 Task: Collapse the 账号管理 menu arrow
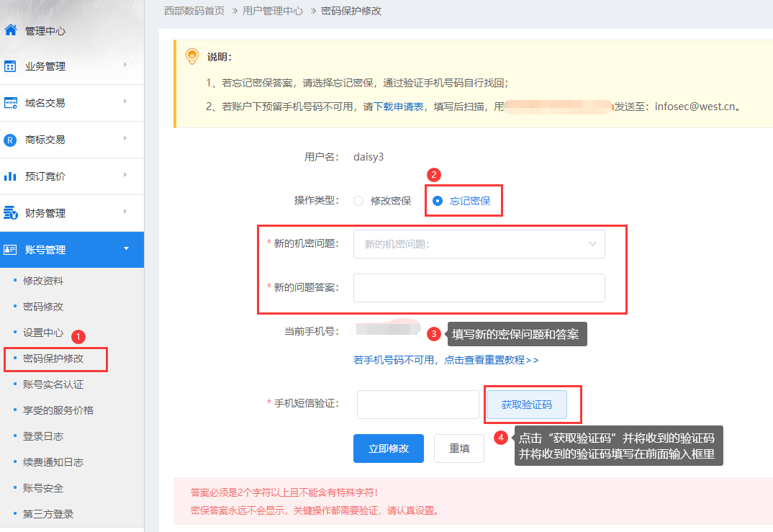pyautogui.click(x=126, y=249)
